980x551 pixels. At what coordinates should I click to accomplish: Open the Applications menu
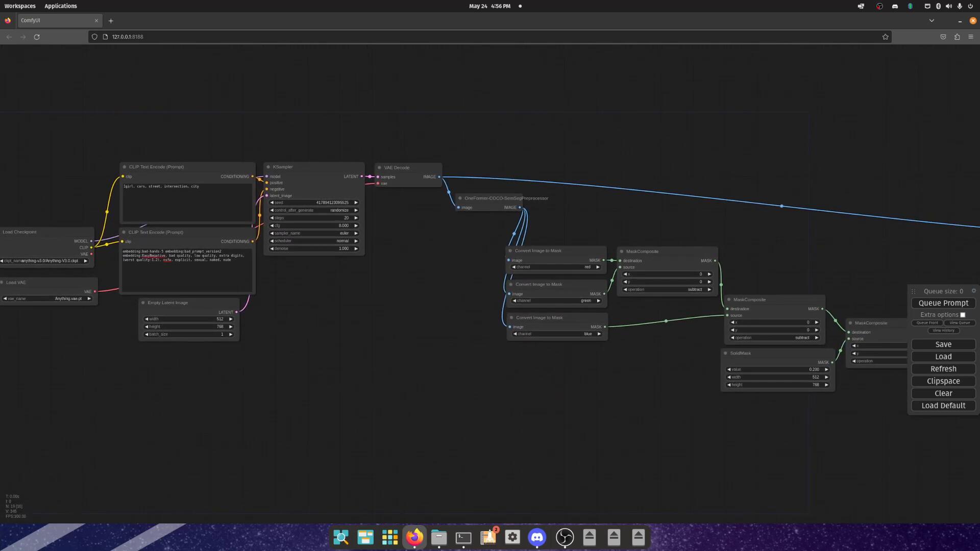(60, 6)
